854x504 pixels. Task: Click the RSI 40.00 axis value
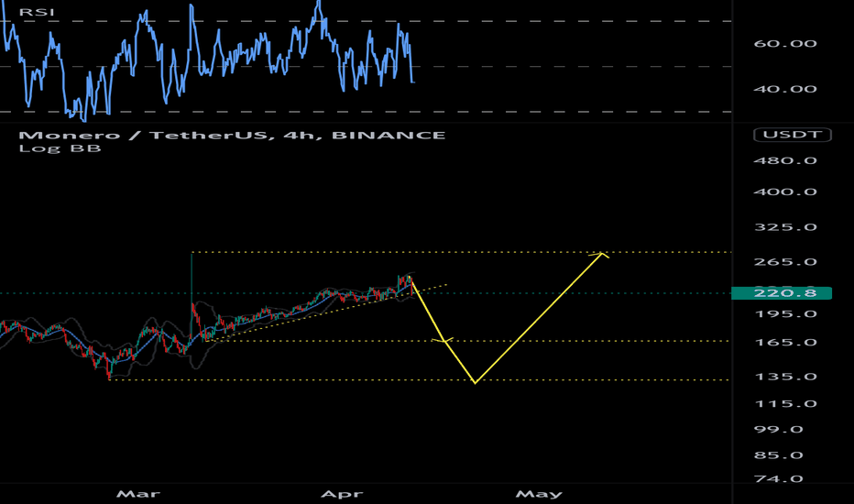[x=785, y=89]
